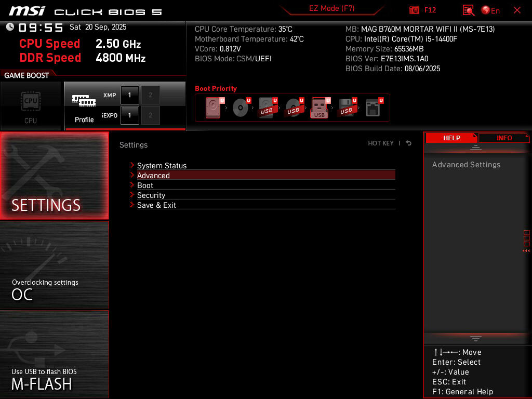Click the F12 screenshot camera icon

coord(414,10)
